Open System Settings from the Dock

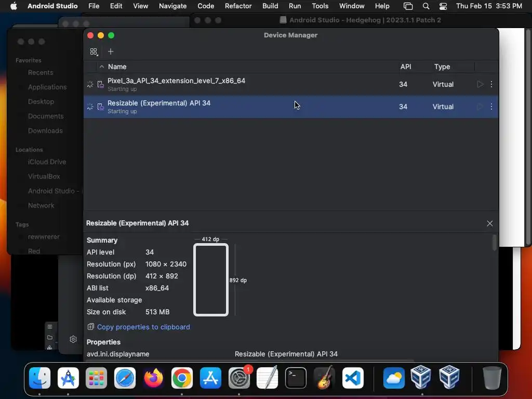(x=239, y=378)
